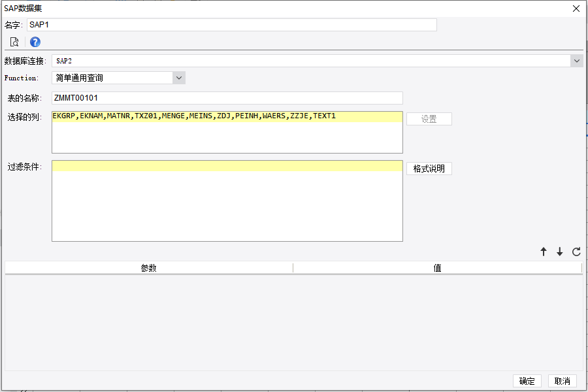Click the Function label

coord(22,78)
